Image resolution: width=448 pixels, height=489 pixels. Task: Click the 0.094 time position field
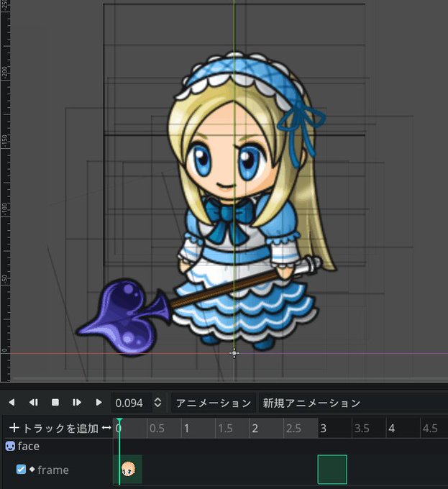point(132,403)
